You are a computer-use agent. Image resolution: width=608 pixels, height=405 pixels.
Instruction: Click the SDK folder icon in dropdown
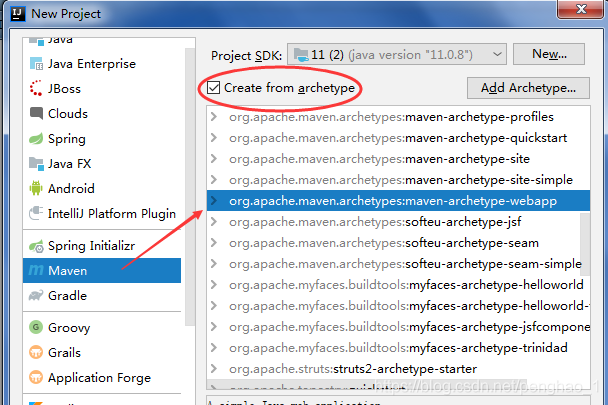[301, 55]
